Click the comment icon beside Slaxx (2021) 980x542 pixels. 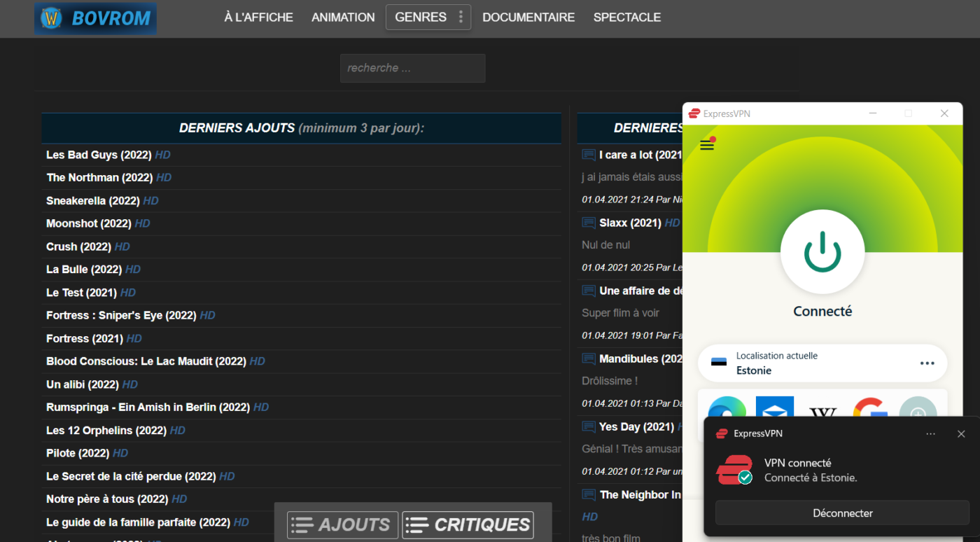click(x=589, y=223)
